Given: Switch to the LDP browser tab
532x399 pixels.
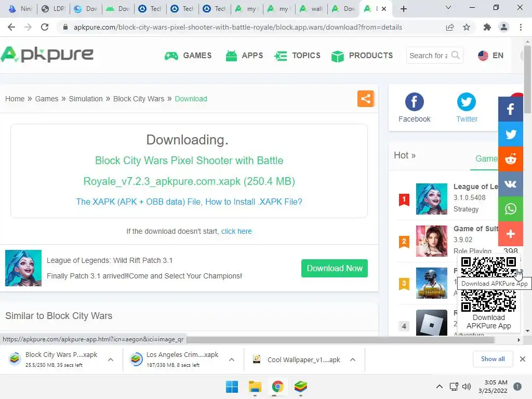Looking at the screenshot, I should tap(54, 9).
